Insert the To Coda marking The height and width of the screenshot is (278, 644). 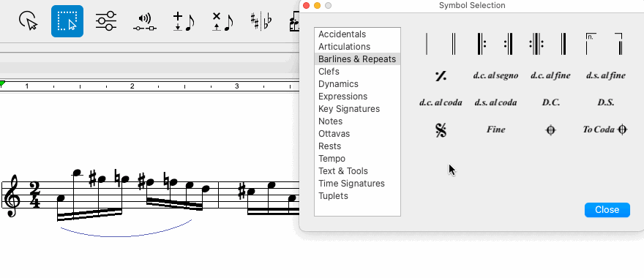(x=605, y=129)
